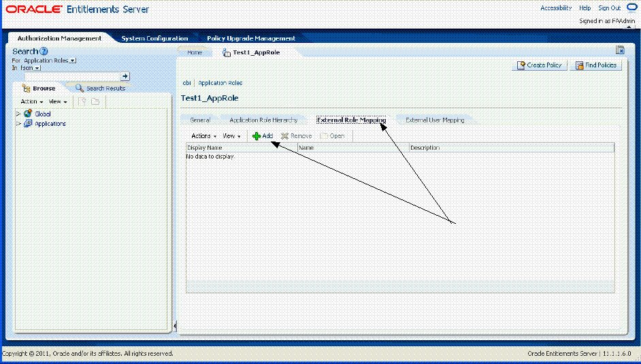Open the For Application Roles dropdown
The width and height of the screenshot is (641, 364).
point(72,61)
